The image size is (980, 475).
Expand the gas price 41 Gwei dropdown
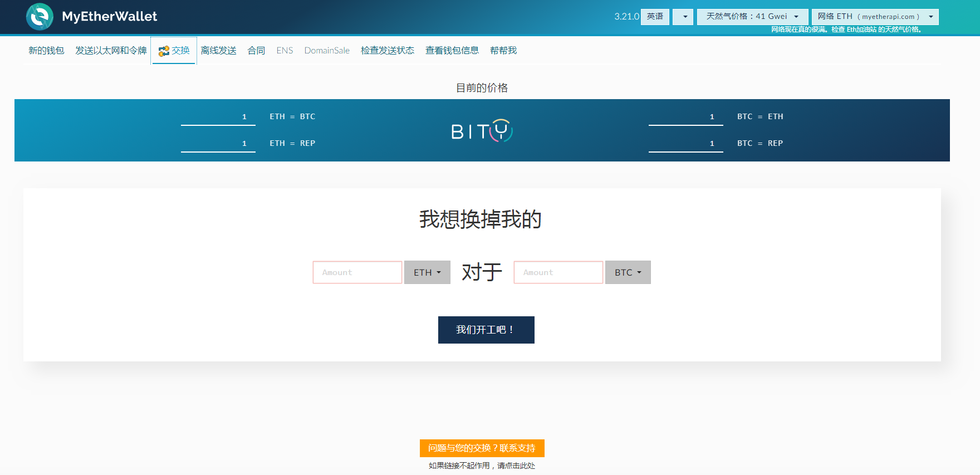click(x=752, y=17)
